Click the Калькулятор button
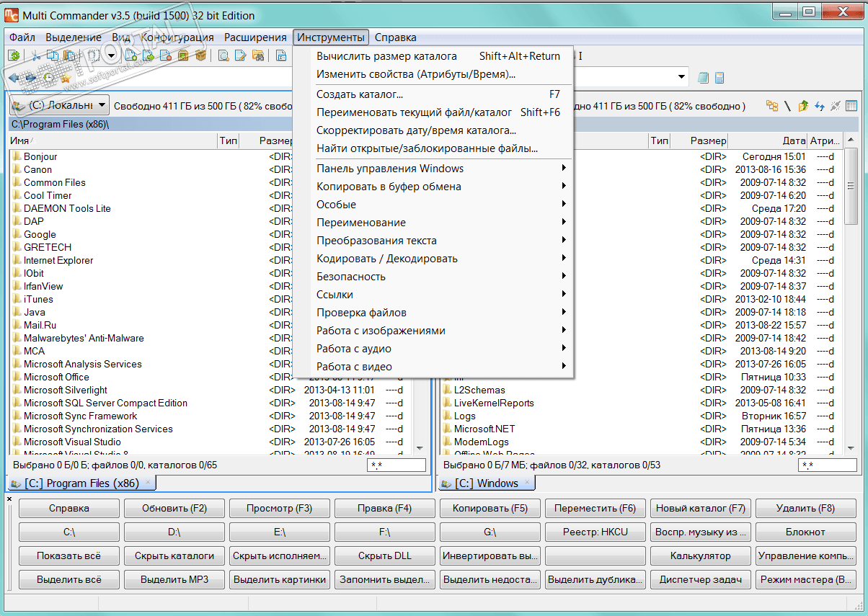This screenshot has height=616, width=868. 701,556
